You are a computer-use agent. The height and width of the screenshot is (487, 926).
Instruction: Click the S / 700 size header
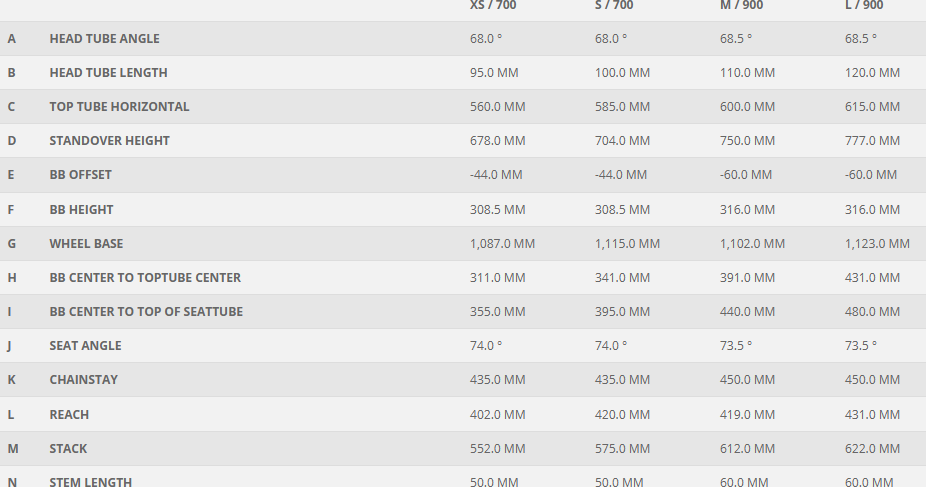(x=614, y=6)
